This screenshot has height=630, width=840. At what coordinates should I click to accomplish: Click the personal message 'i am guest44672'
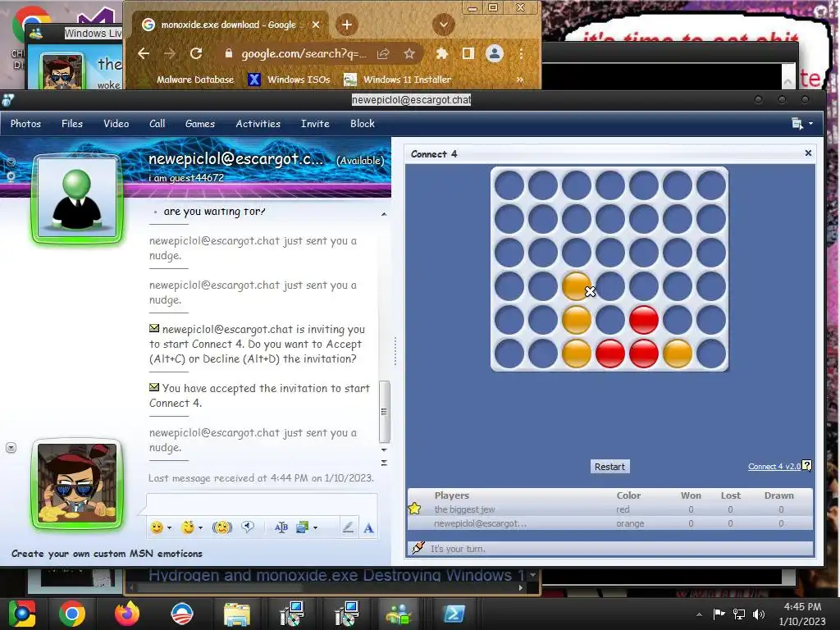(x=186, y=177)
